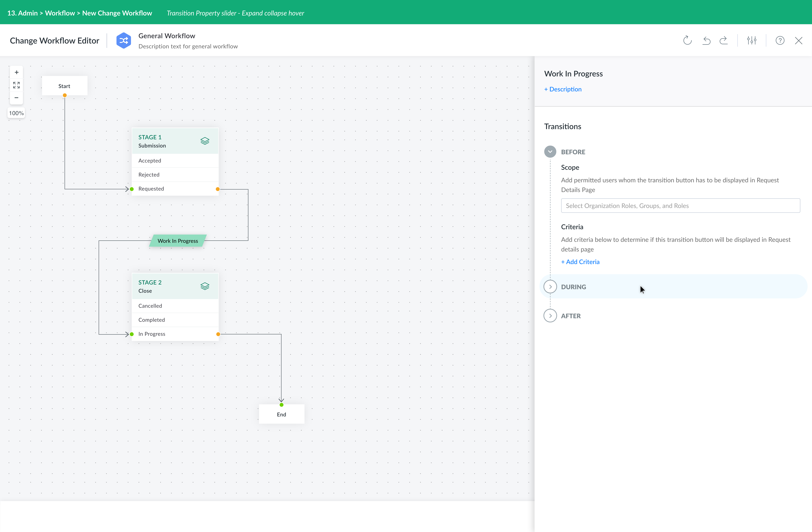Collapse the BEFORE transition section
The height and width of the screenshot is (532, 812).
coord(550,152)
